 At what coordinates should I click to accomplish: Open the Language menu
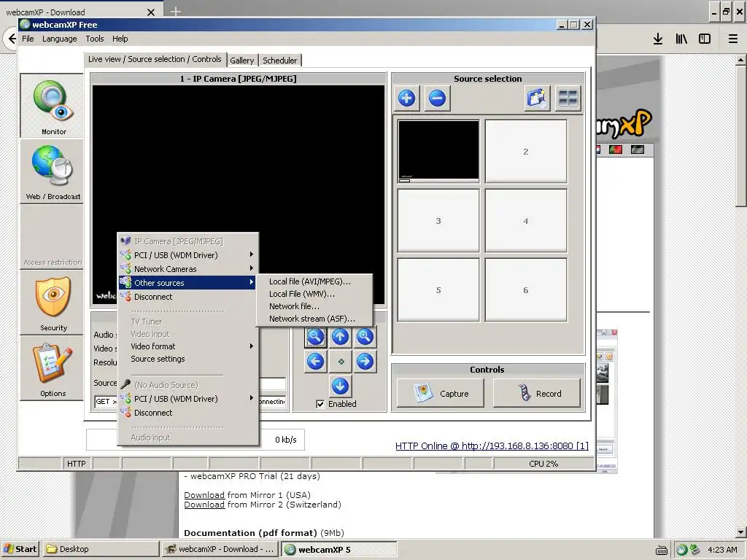click(60, 39)
